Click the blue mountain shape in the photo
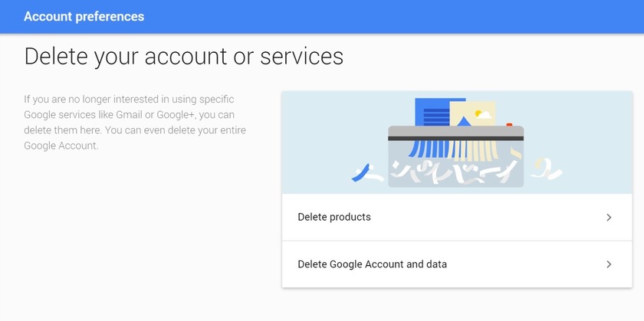 (462, 120)
